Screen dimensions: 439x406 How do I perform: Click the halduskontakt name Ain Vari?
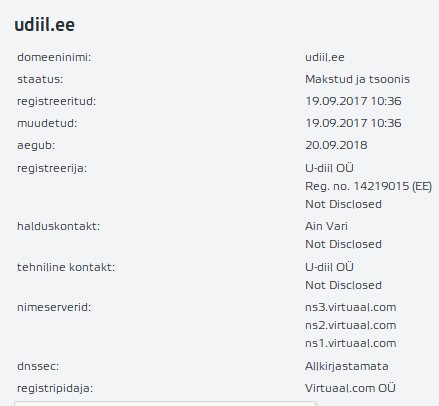pyautogui.click(x=326, y=226)
